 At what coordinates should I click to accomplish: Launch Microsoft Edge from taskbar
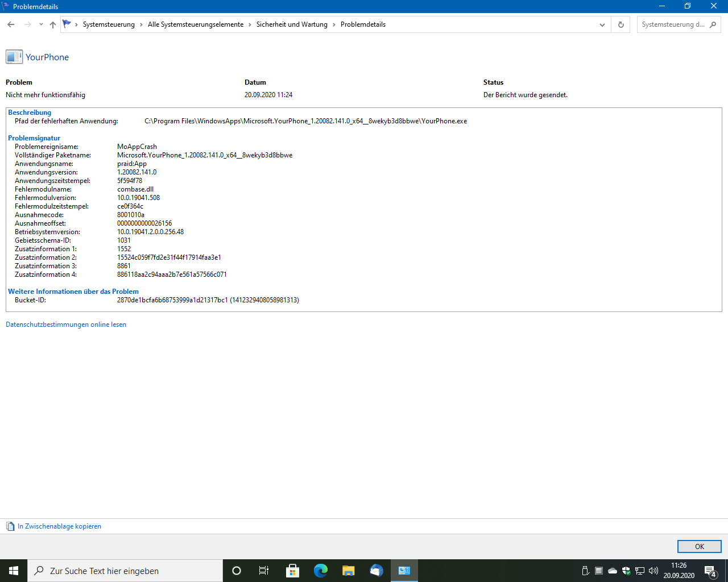(320, 571)
